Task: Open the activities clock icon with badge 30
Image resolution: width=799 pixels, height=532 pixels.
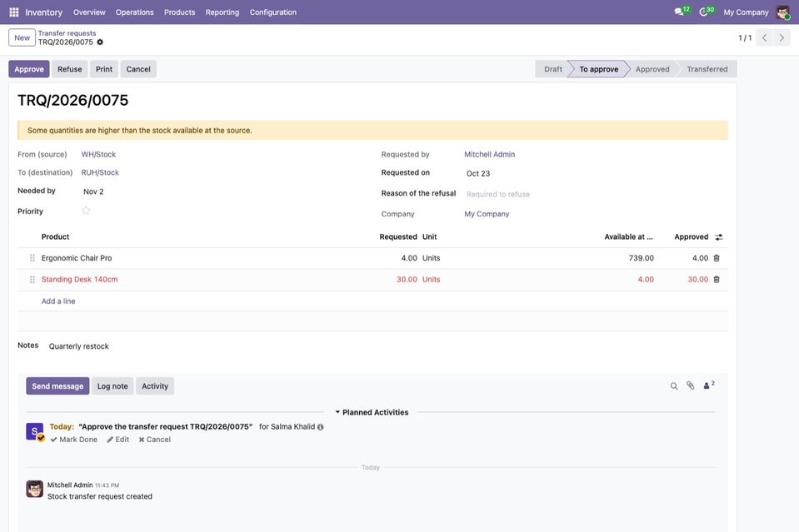Action: coord(707,11)
